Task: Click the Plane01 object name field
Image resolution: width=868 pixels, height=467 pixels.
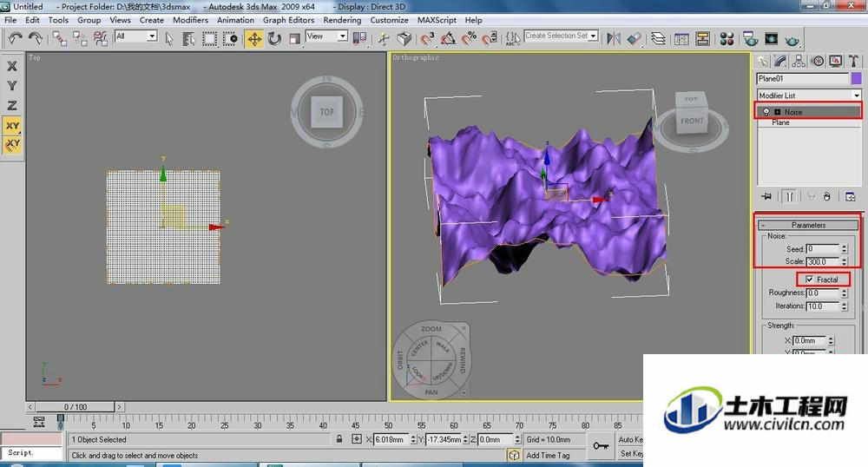Action: (803, 79)
